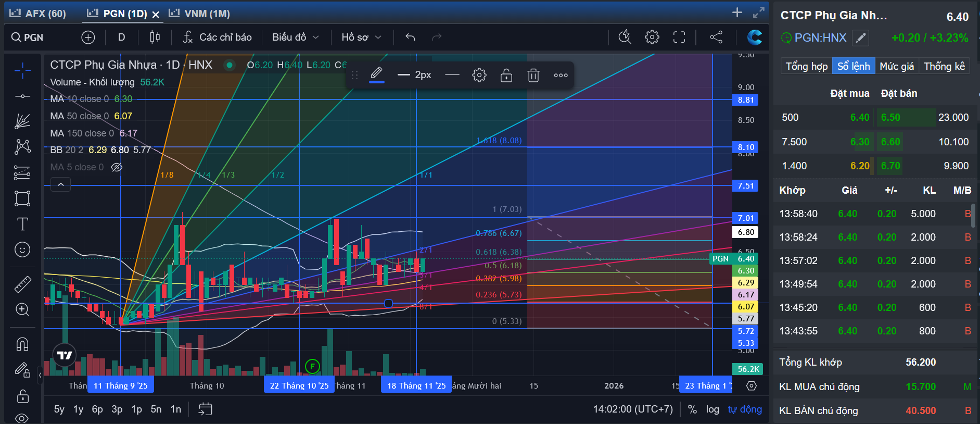Open the emoji icons tool

22,250
